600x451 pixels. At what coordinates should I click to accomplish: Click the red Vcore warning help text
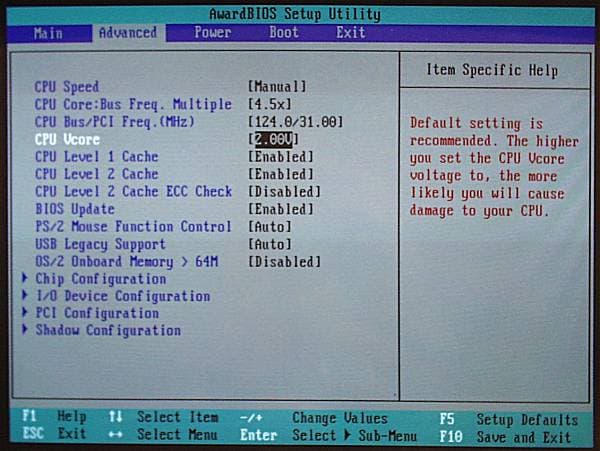494,167
